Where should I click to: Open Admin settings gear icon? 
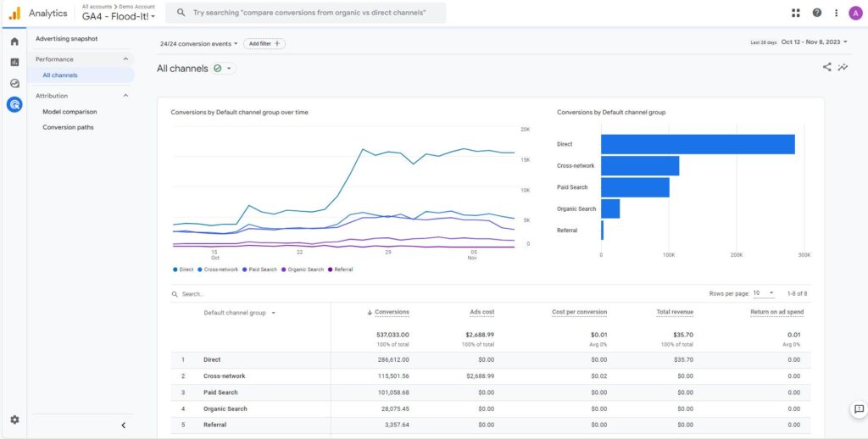[x=14, y=420]
